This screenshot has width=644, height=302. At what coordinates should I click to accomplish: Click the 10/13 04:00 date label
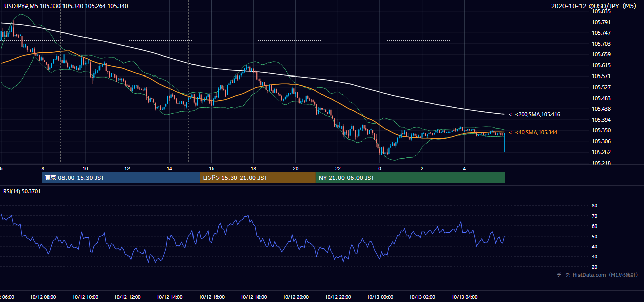[465, 297]
